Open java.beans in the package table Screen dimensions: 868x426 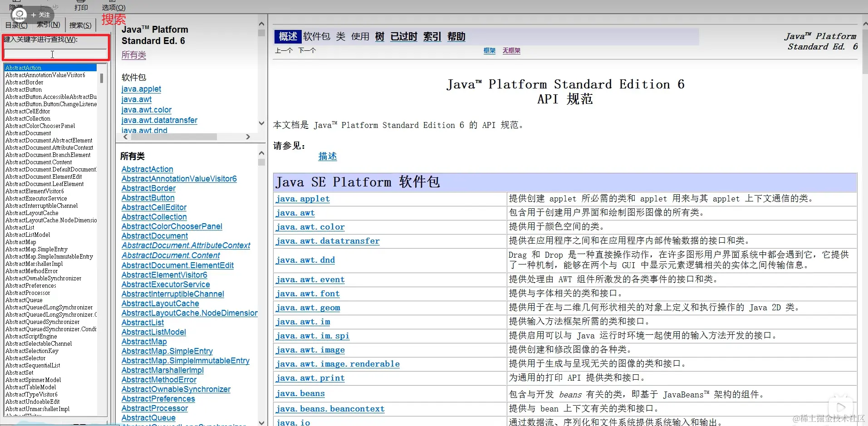(x=300, y=393)
